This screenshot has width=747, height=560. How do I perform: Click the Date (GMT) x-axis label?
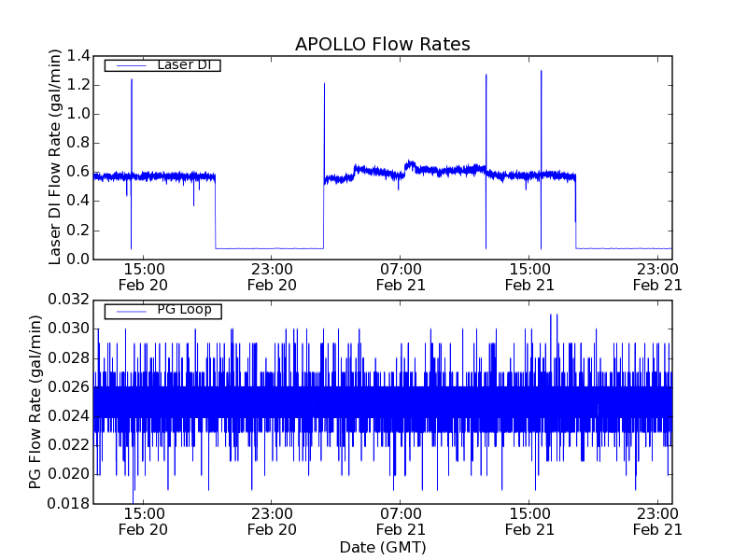(382, 547)
